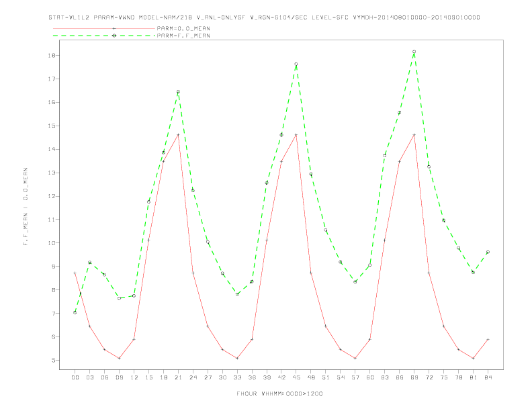Click the x-axis tick label 21

(178, 377)
